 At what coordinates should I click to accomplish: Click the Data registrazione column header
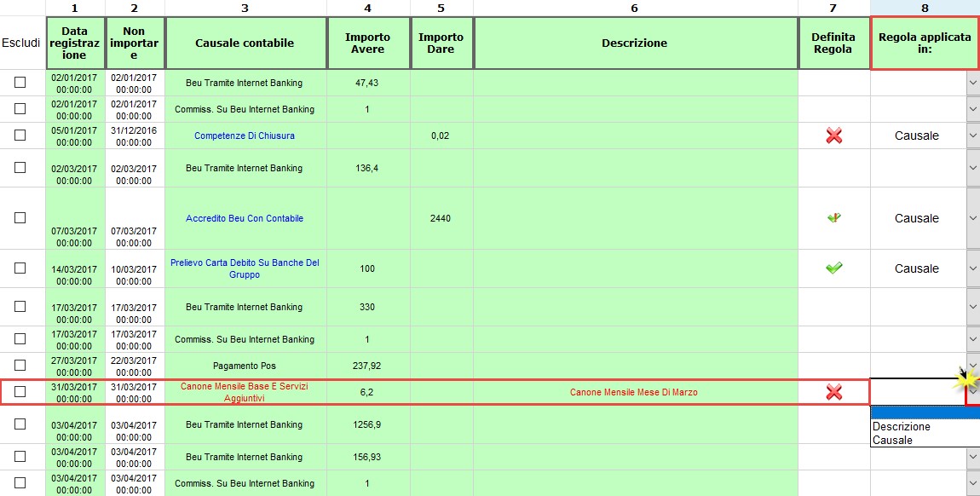coord(75,43)
